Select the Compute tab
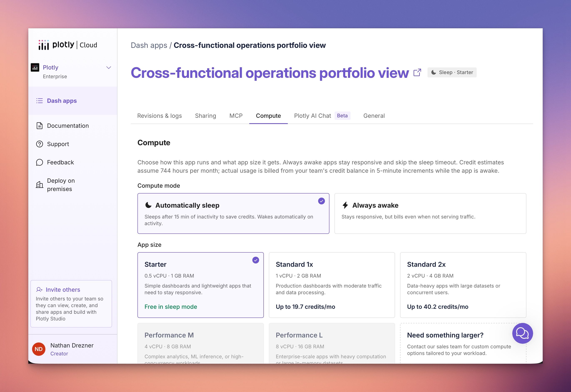Viewport: 571px width, 392px height. pyautogui.click(x=268, y=116)
